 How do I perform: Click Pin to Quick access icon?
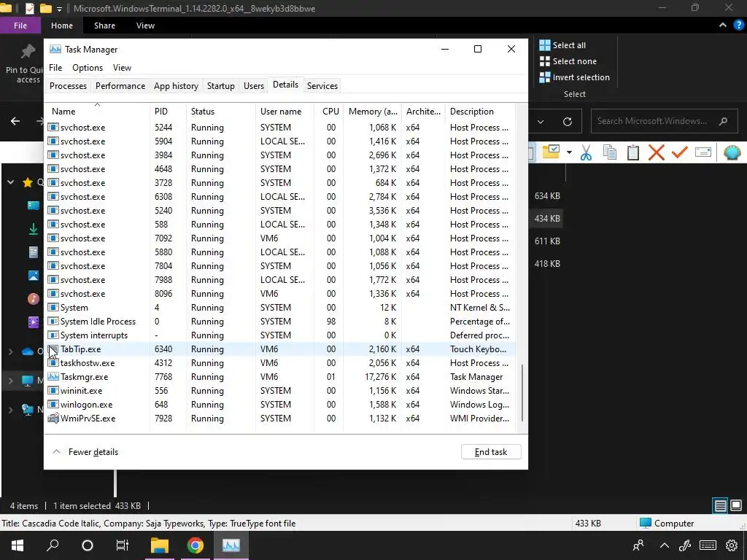tap(28, 52)
